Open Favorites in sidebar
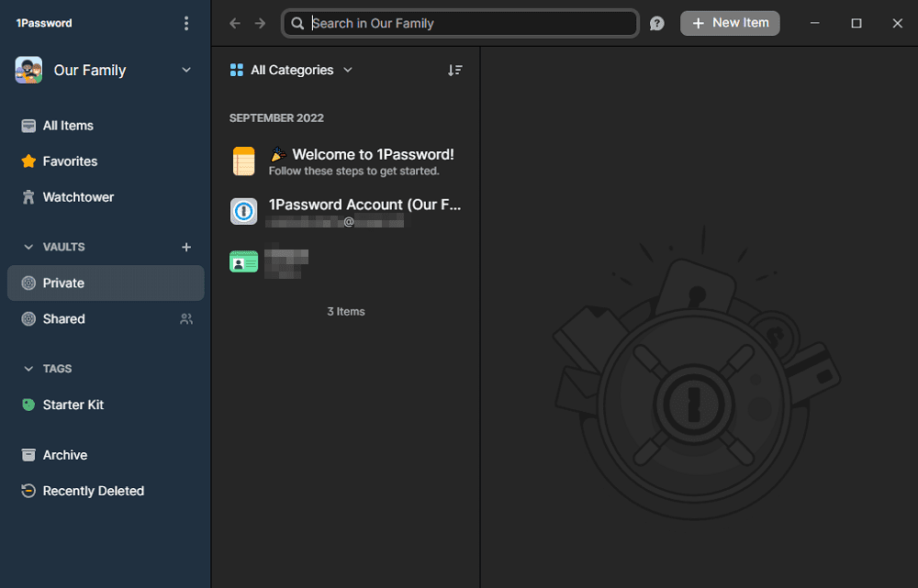Image resolution: width=918 pixels, height=588 pixels. tap(106, 161)
